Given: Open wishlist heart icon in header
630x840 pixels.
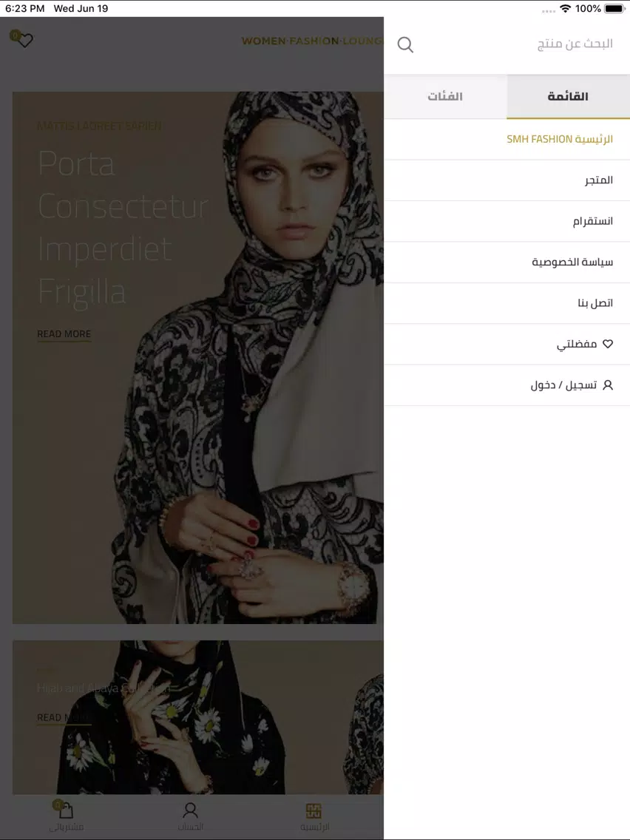Looking at the screenshot, I should pyautogui.click(x=24, y=40).
